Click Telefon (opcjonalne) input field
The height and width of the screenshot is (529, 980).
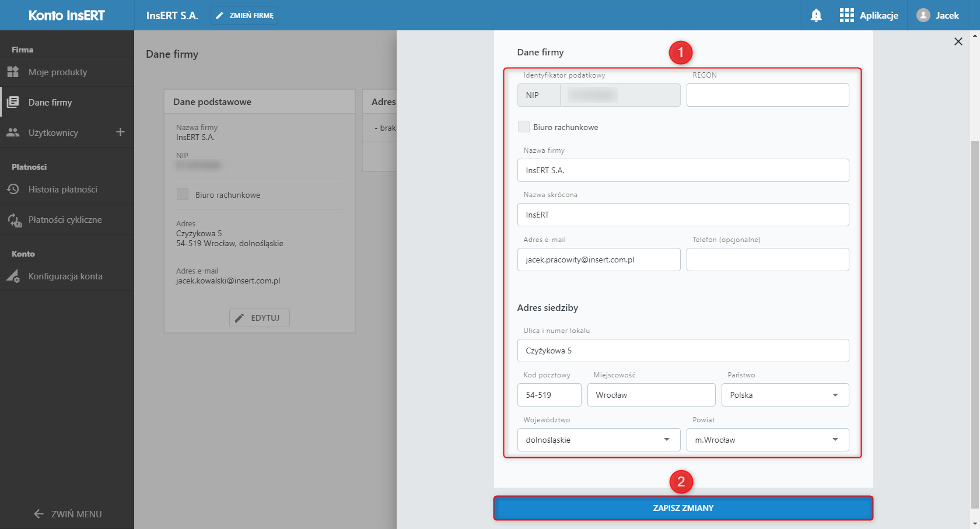768,260
